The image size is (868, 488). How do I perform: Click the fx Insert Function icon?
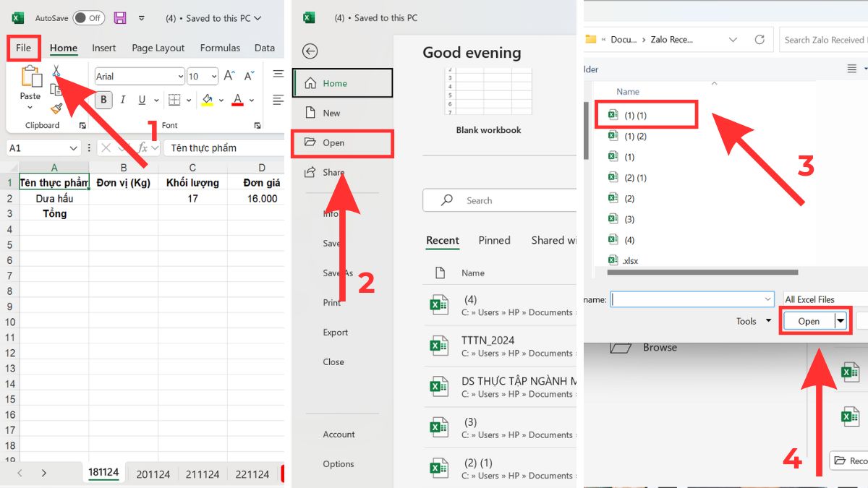(143, 148)
